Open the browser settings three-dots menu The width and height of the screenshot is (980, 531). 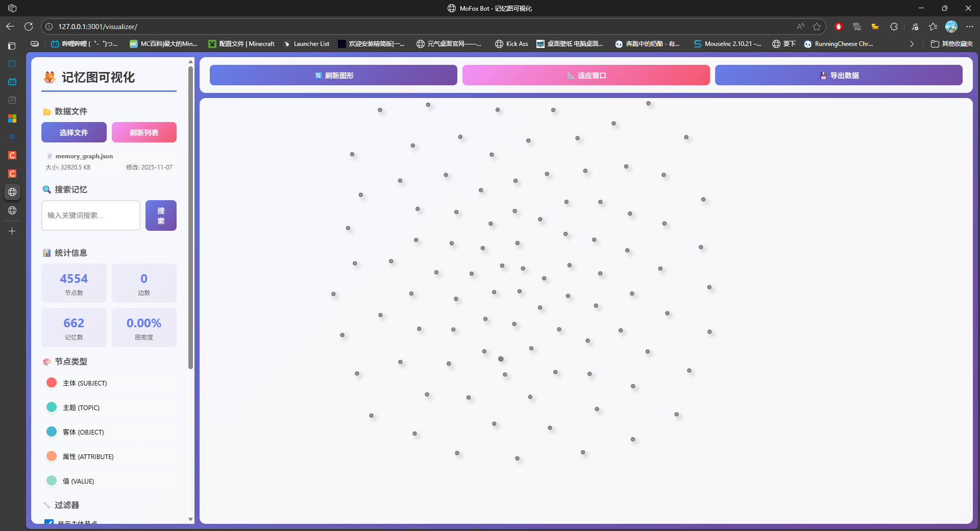[970, 27]
